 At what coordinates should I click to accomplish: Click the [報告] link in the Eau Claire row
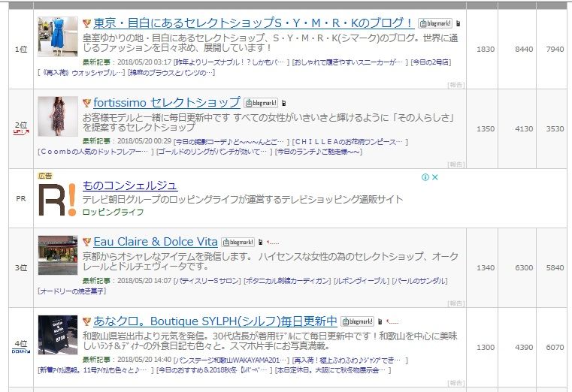coord(456,303)
